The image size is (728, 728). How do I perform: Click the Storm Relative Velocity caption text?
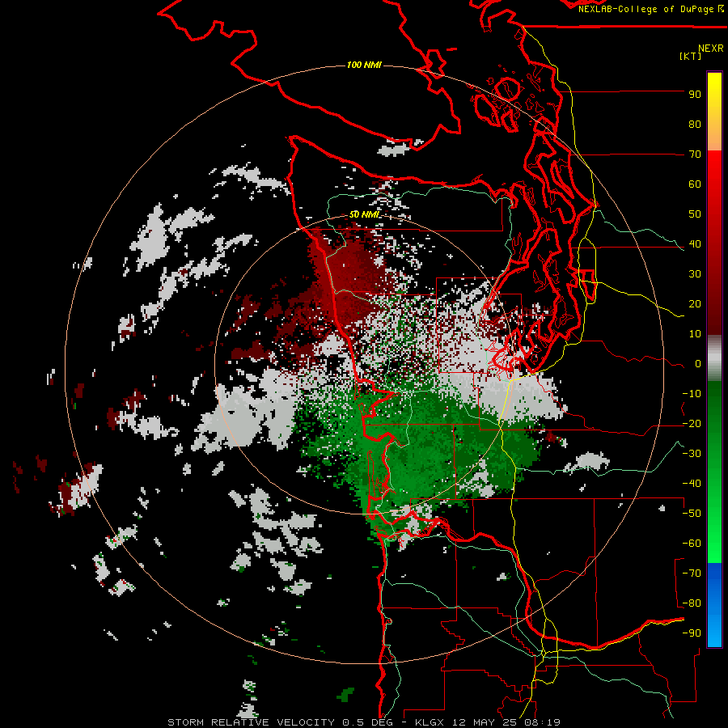coord(364,722)
